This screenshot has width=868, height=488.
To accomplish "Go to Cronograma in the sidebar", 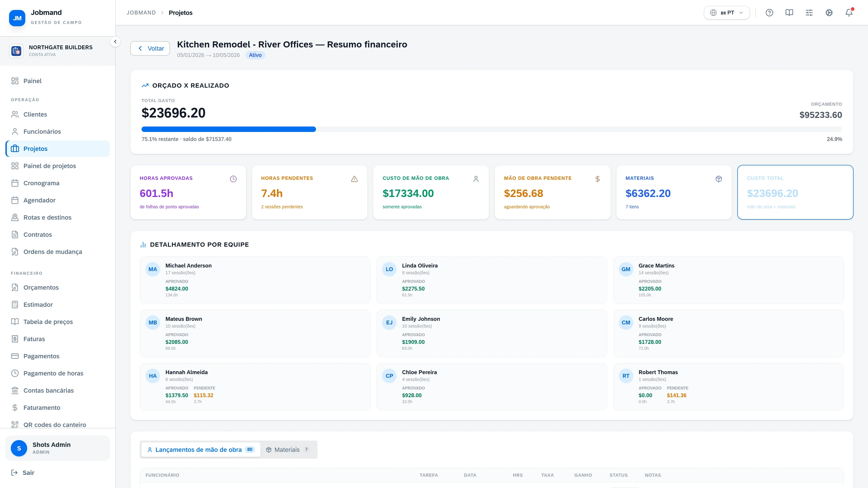I will click(58, 183).
